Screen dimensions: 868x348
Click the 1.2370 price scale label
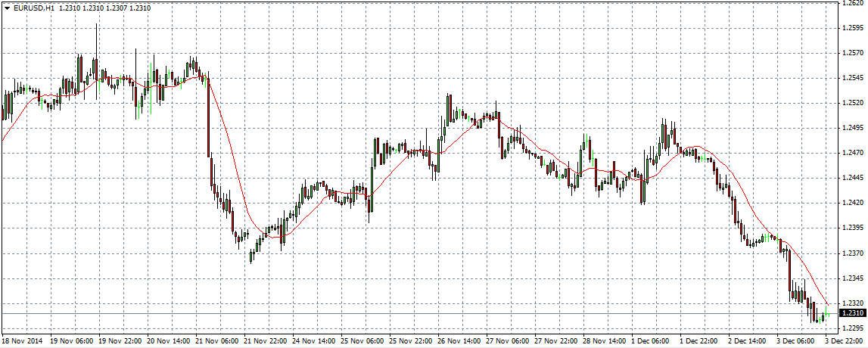coord(853,253)
